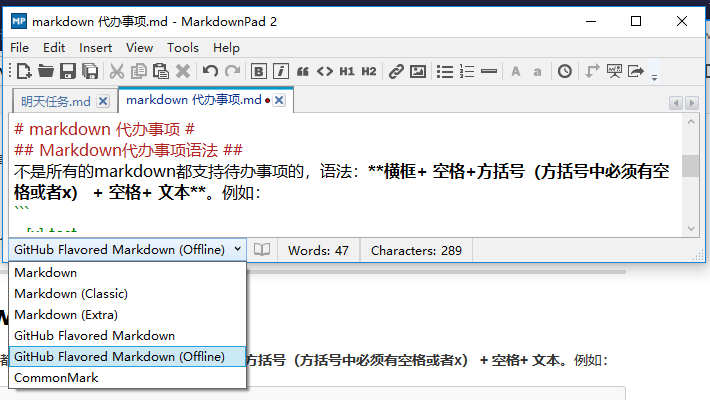Image resolution: width=710 pixels, height=400 pixels.
Task: Insert an unordered bullet list
Action: pyautogui.click(x=445, y=71)
